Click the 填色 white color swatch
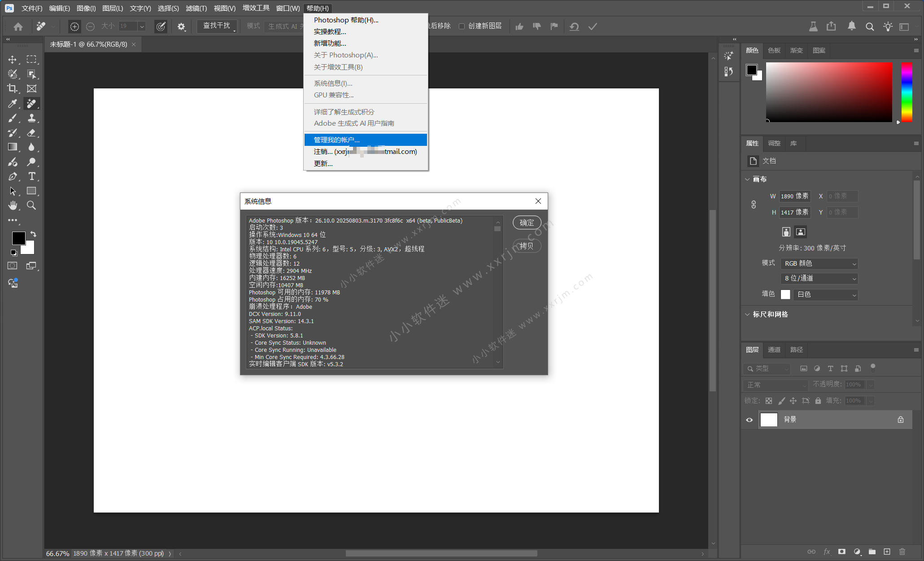 pyautogui.click(x=785, y=295)
